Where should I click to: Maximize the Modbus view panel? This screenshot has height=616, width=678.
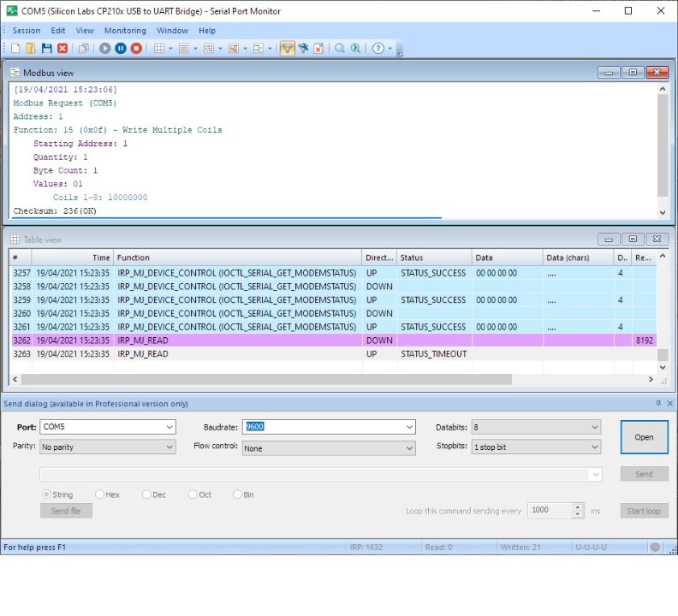633,72
